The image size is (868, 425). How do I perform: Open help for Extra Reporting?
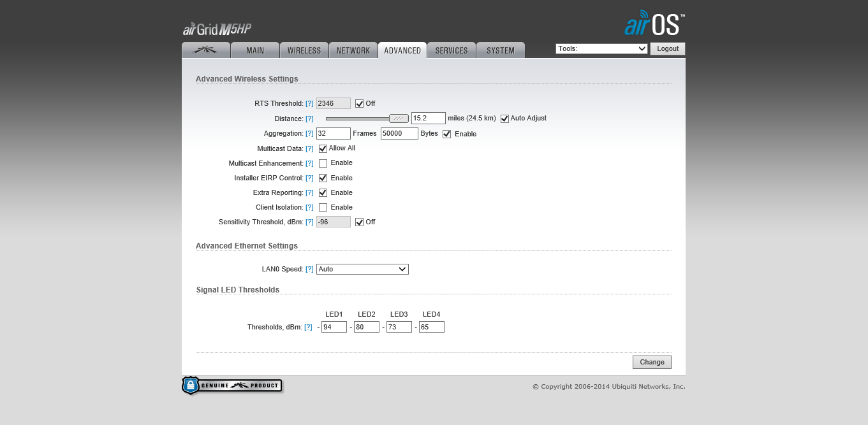[x=309, y=192]
